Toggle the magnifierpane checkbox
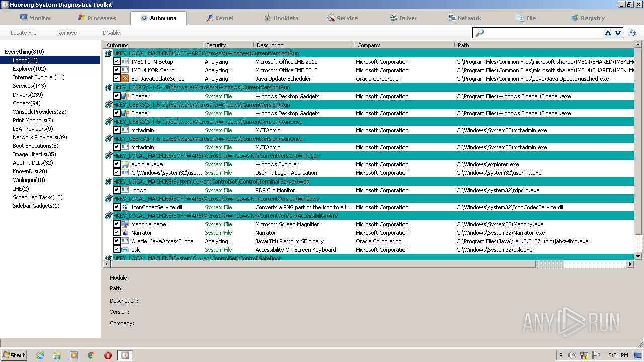The image size is (644, 362). click(x=117, y=224)
